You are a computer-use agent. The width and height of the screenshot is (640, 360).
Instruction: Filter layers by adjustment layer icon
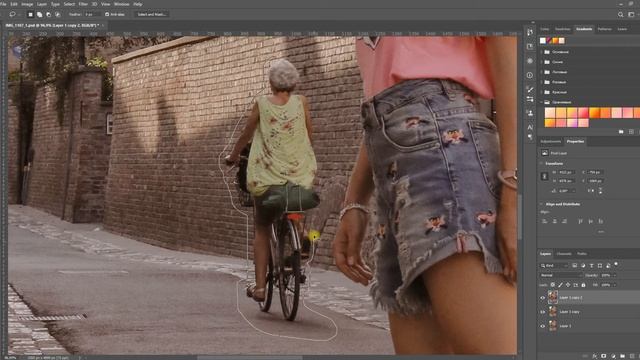(x=583, y=266)
